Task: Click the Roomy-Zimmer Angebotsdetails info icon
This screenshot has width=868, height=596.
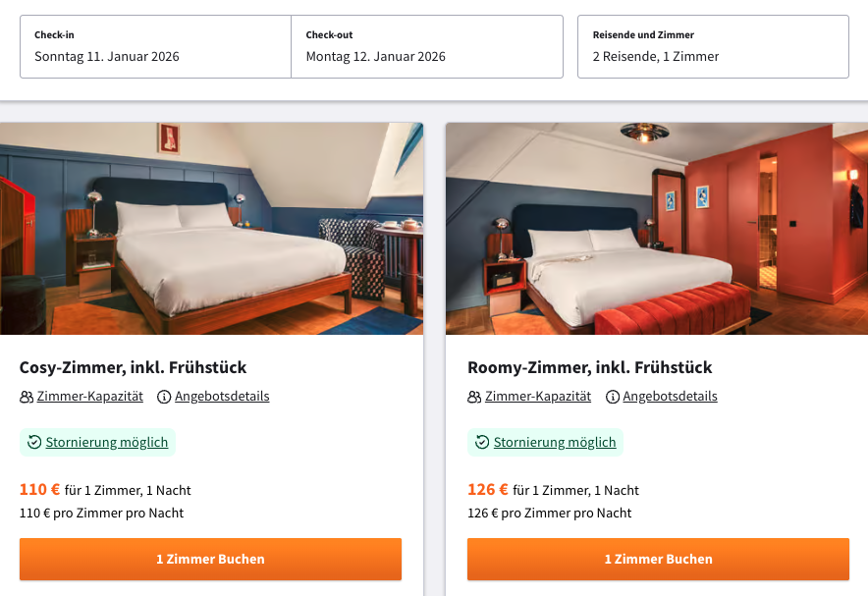Action: point(613,397)
